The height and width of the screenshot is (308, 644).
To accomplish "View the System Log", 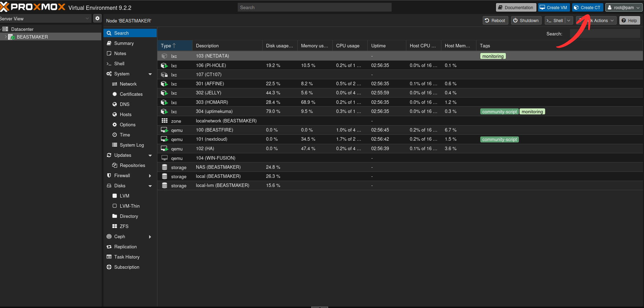I will pyautogui.click(x=130, y=145).
